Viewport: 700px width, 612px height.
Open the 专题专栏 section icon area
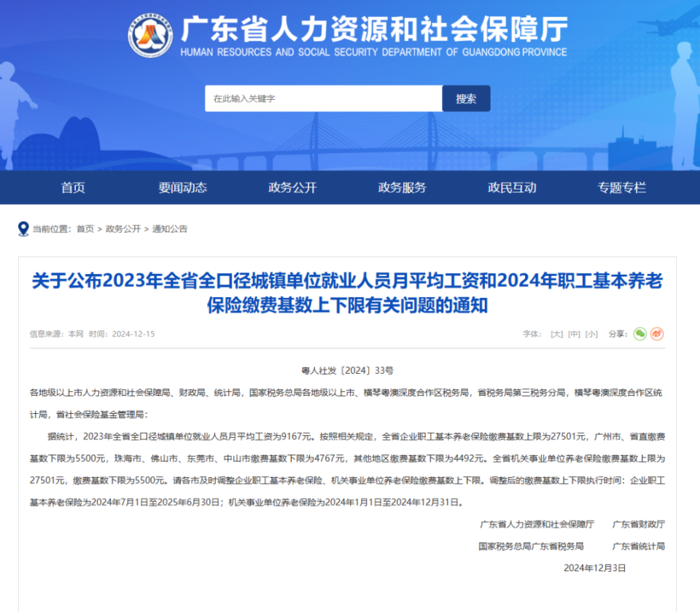click(621, 187)
